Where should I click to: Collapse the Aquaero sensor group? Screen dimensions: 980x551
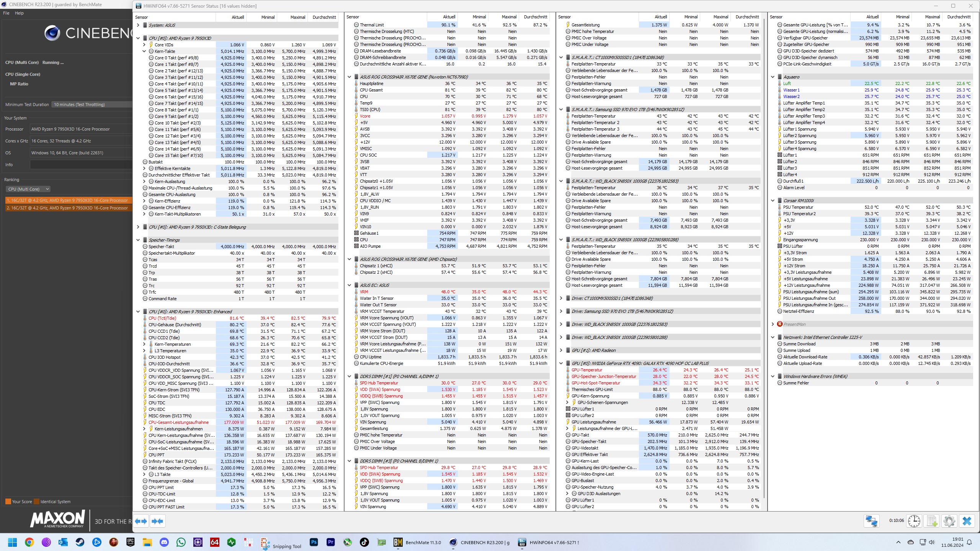click(x=773, y=77)
